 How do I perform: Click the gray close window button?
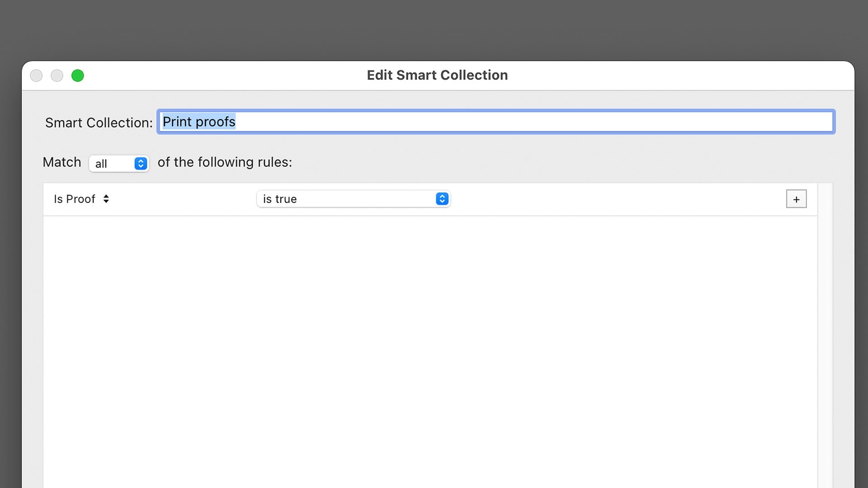(36, 75)
